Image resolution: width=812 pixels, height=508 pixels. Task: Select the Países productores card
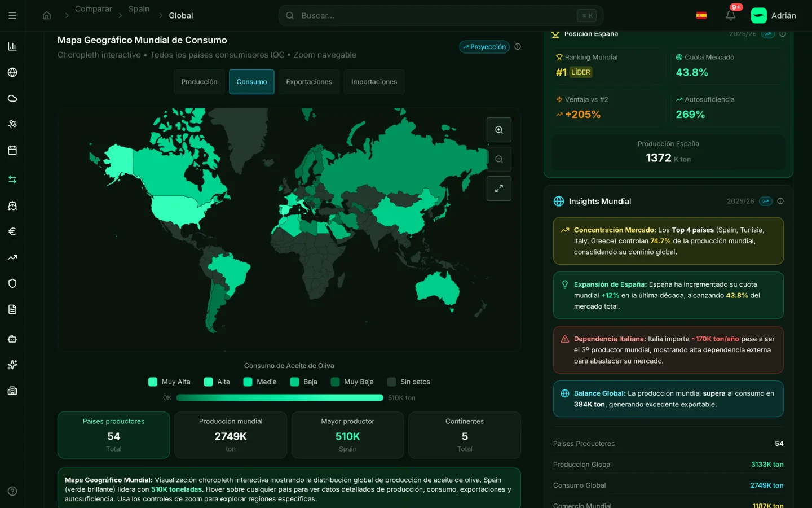coord(114,435)
